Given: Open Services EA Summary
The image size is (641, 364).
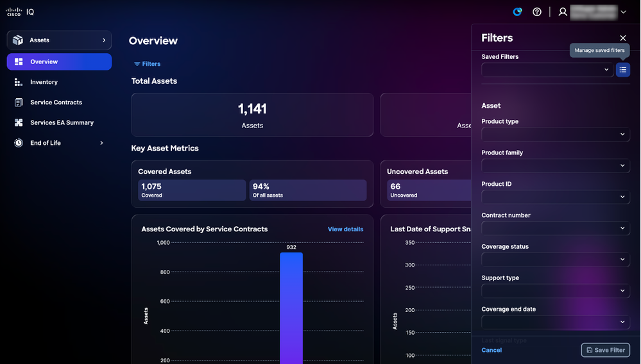Looking at the screenshot, I should point(62,122).
